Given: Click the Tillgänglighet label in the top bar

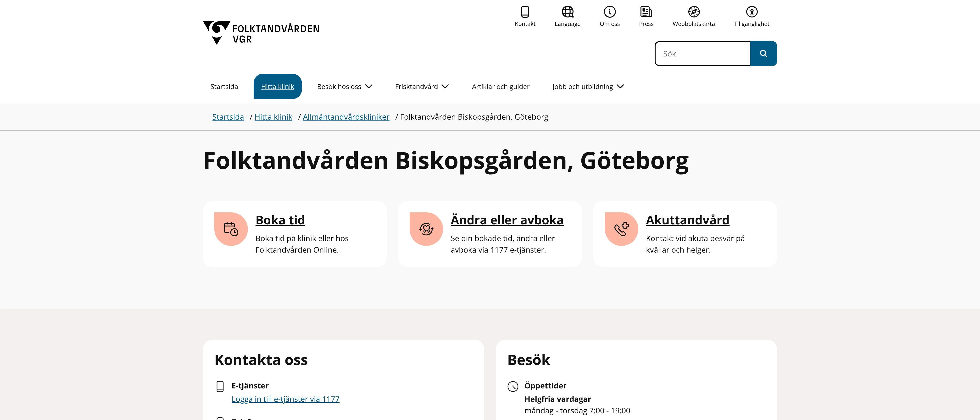Looking at the screenshot, I should (x=752, y=24).
